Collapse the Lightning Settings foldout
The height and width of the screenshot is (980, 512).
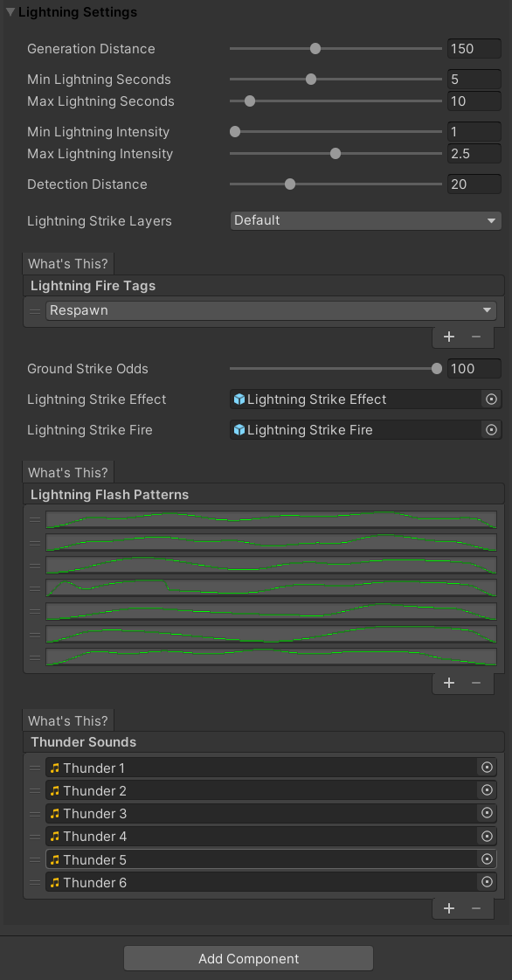point(10,12)
